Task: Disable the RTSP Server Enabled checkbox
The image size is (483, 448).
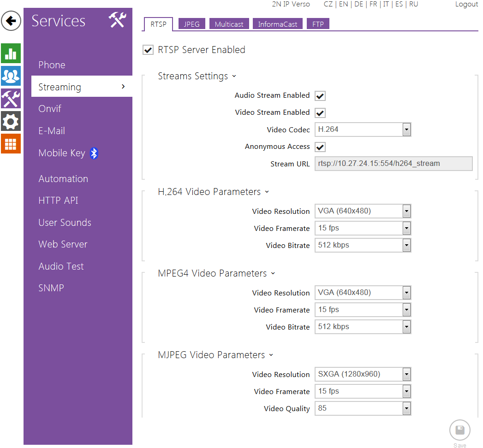Action: tap(148, 50)
